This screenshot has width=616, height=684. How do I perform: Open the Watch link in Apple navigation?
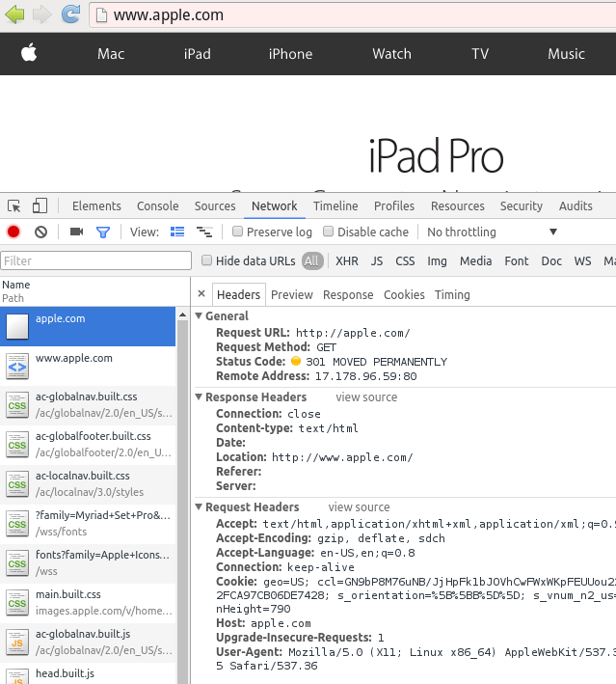click(392, 54)
